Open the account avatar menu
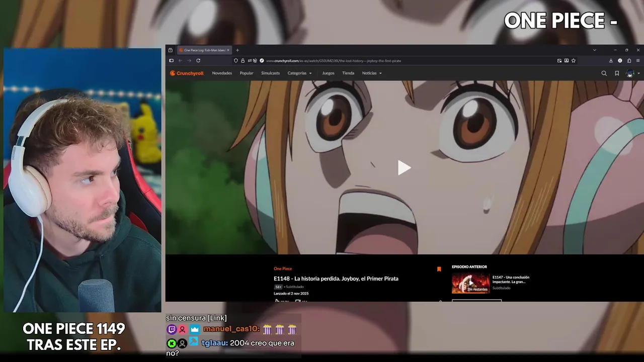The image size is (644, 362). pyautogui.click(x=630, y=73)
